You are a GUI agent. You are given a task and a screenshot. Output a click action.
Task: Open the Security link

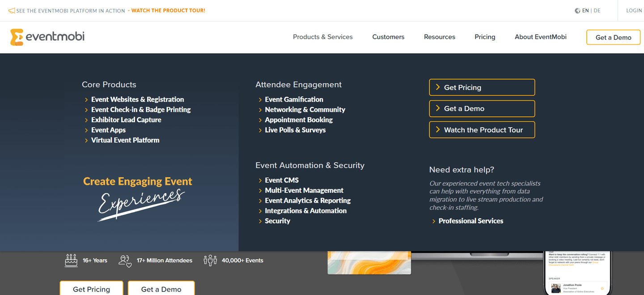278,221
